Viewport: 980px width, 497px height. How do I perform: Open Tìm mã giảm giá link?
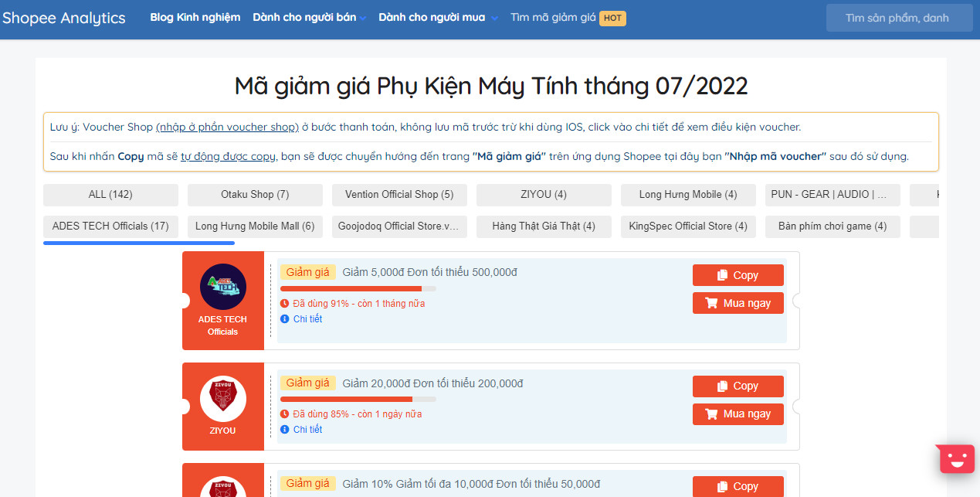553,17
